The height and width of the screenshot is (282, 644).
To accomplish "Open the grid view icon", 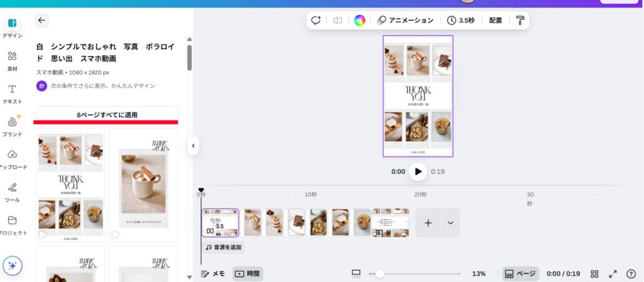I will tap(594, 274).
